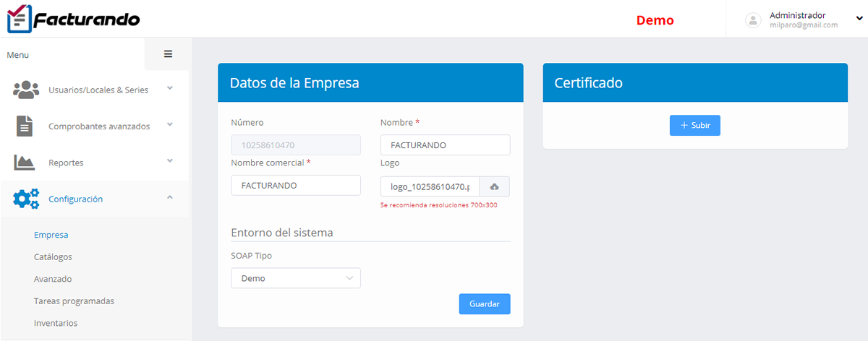Image resolution: width=868 pixels, height=341 pixels.
Task: Click the Reportes chart icon
Action: coord(25,163)
